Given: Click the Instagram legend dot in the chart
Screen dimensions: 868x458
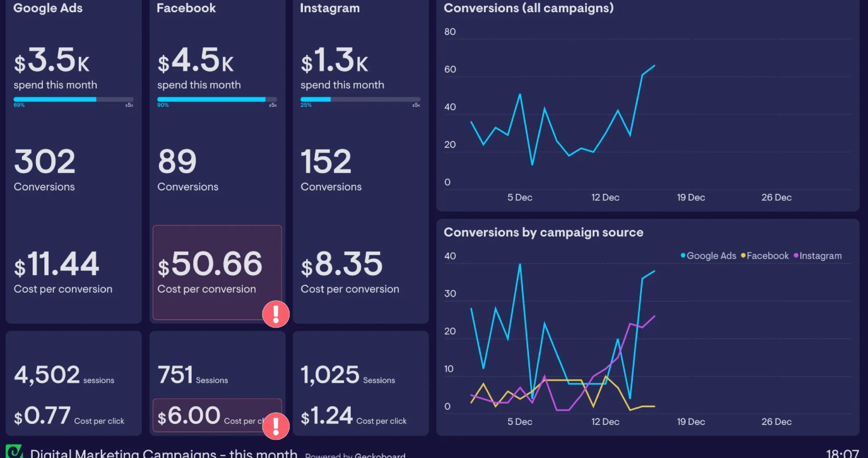Looking at the screenshot, I should [x=796, y=255].
